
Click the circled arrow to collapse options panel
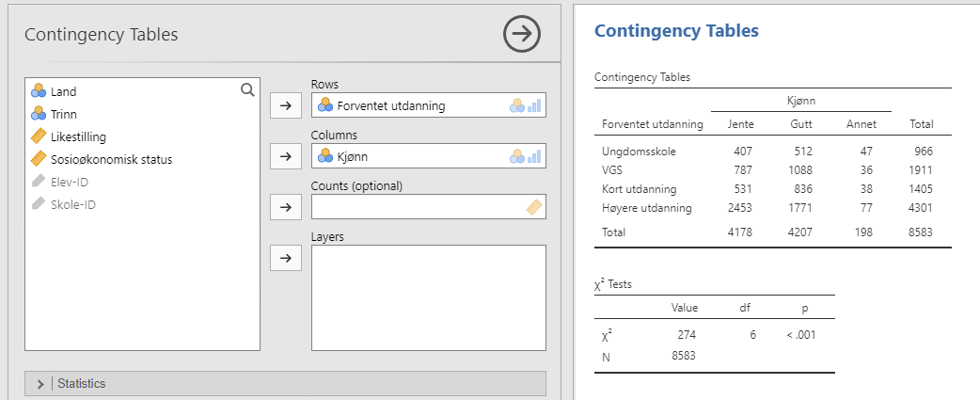click(522, 35)
